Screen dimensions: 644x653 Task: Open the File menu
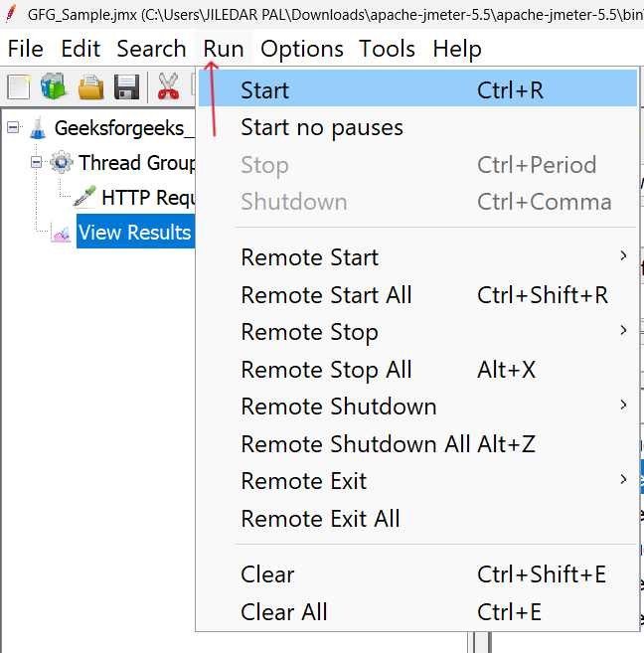click(25, 49)
